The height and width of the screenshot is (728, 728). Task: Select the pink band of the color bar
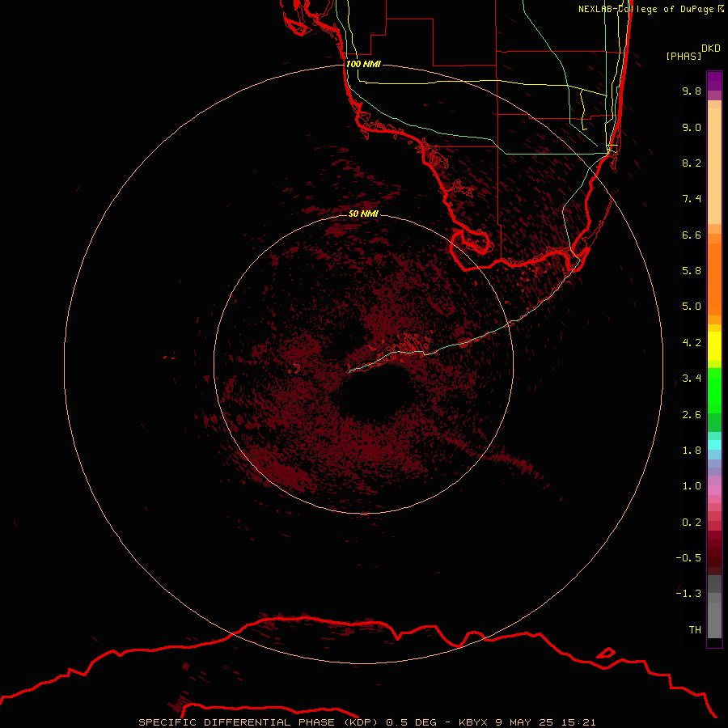[714, 490]
